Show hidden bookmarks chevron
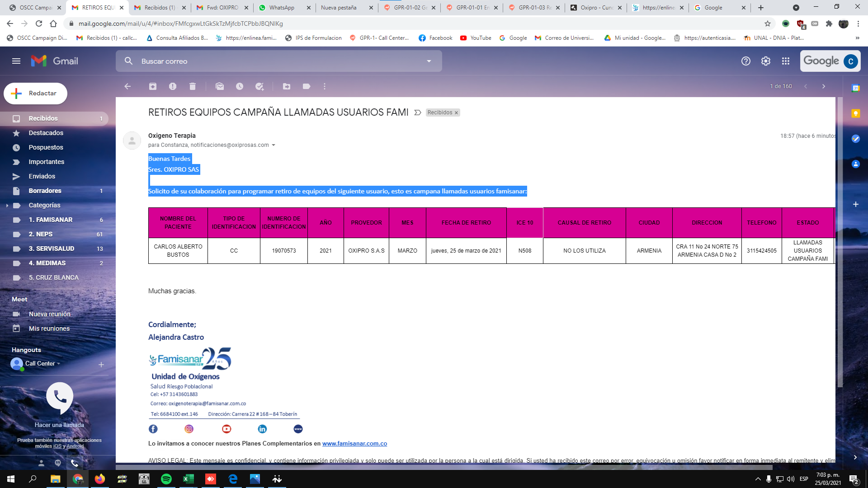This screenshot has height=488, width=868. click(857, 38)
